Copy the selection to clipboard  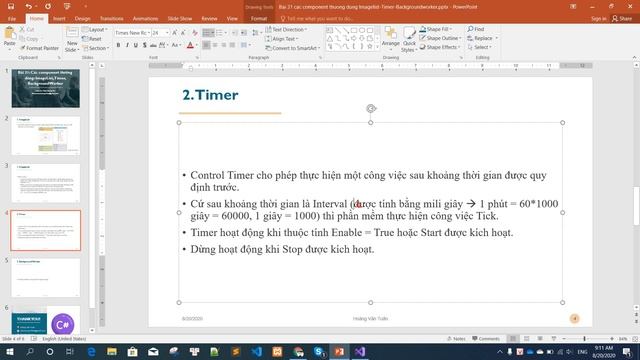tap(29, 39)
